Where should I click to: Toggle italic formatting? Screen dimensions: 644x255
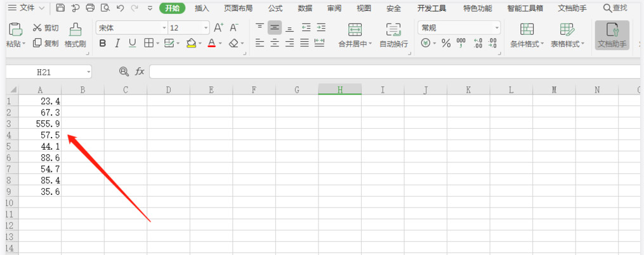(117, 43)
